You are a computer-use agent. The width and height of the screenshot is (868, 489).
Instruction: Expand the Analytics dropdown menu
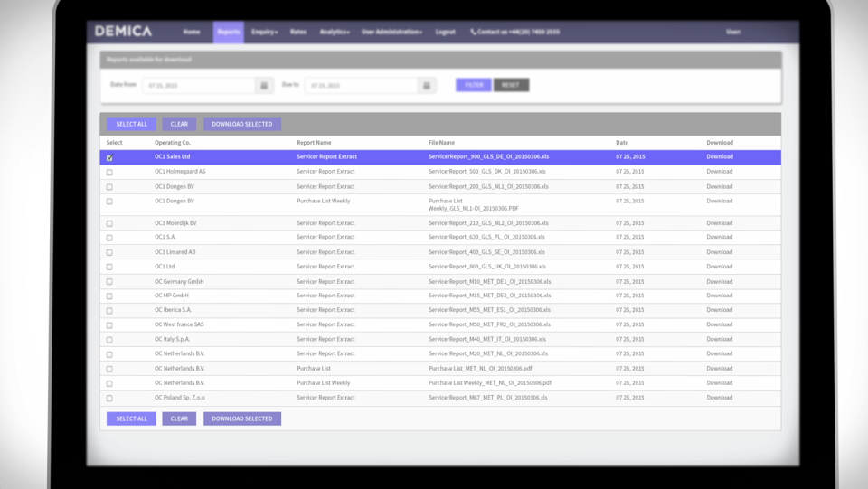click(x=335, y=32)
